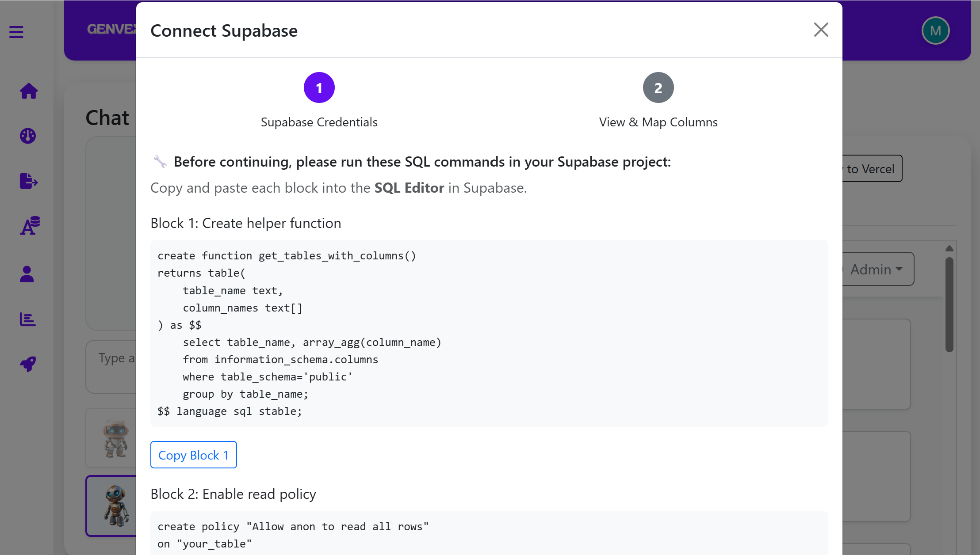This screenshot has height=555, width=980.
Task: Go to Home in the sidebar
Action: [x=29, y=91]
